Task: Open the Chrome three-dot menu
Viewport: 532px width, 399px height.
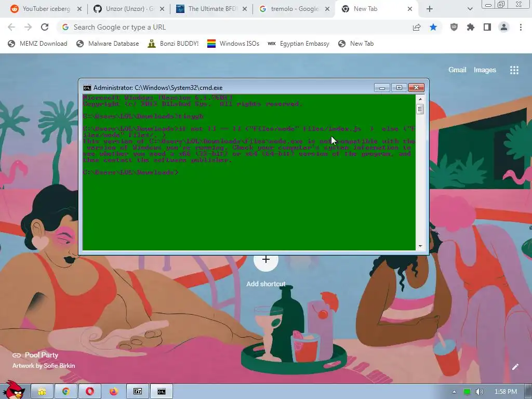Action: coord(521,27)
